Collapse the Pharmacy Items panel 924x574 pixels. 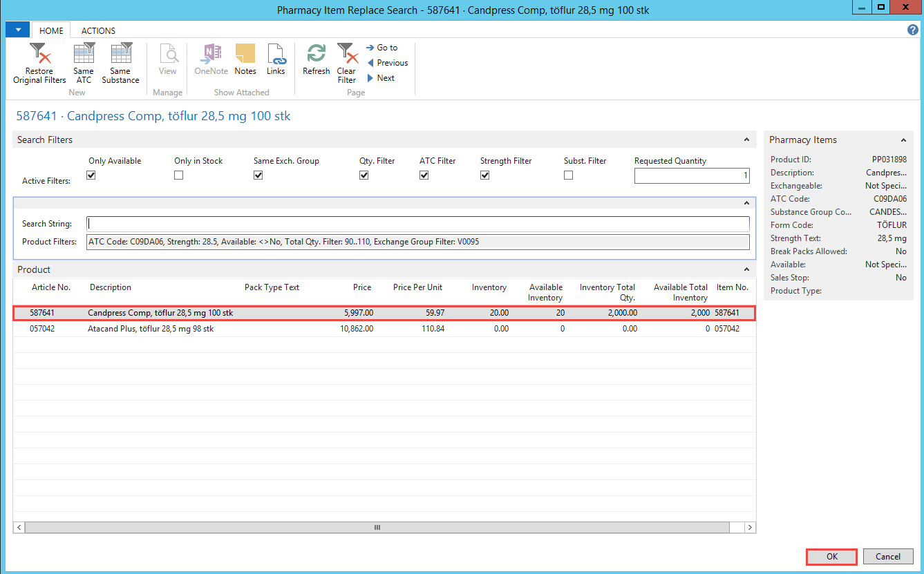click(904, 140)
